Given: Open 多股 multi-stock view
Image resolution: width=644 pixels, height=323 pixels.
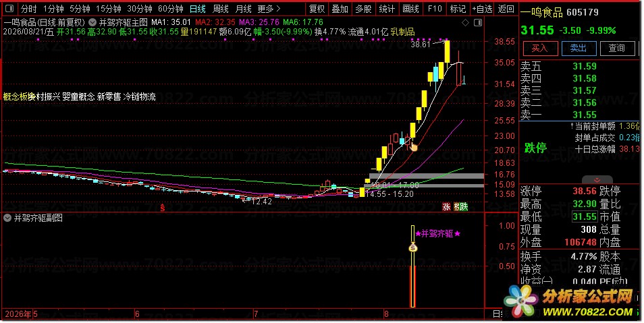Looking at the screenshot, I should click(x=363, y=9).
